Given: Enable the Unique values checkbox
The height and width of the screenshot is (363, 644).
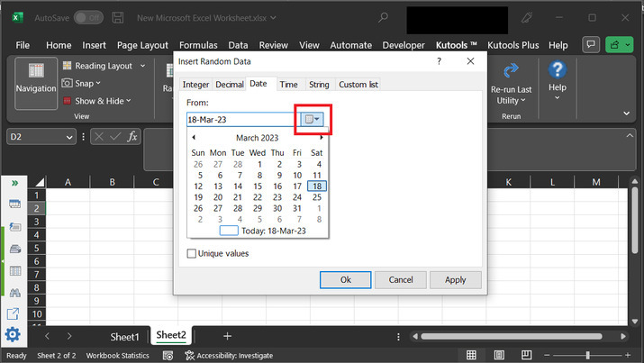Looking at the screenshot, I should pos(191,254).
